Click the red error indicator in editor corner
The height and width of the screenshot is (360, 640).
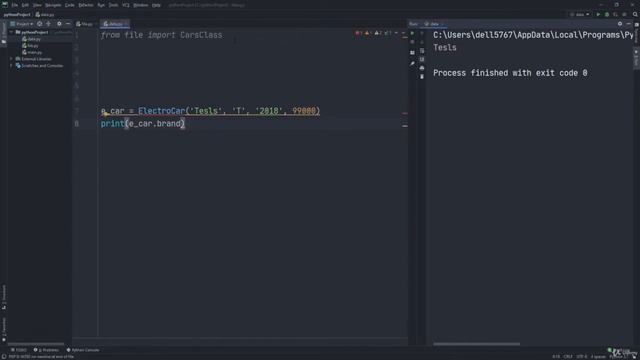point(359,33)
